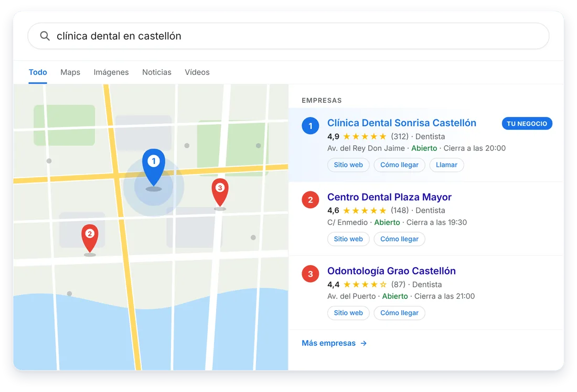
Task: Click the magnifying glass search icon
Action: pyautogui.click(x=45, y=36)
